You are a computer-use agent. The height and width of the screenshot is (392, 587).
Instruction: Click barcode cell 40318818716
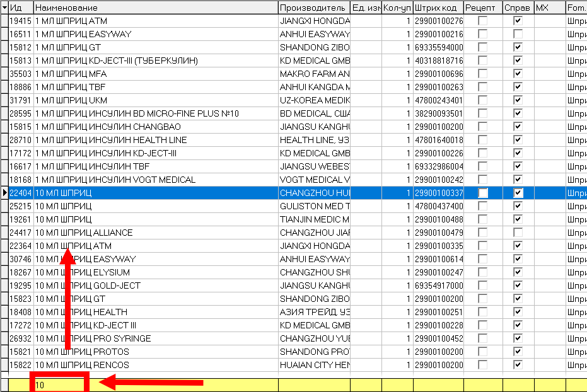pos(438,61)
